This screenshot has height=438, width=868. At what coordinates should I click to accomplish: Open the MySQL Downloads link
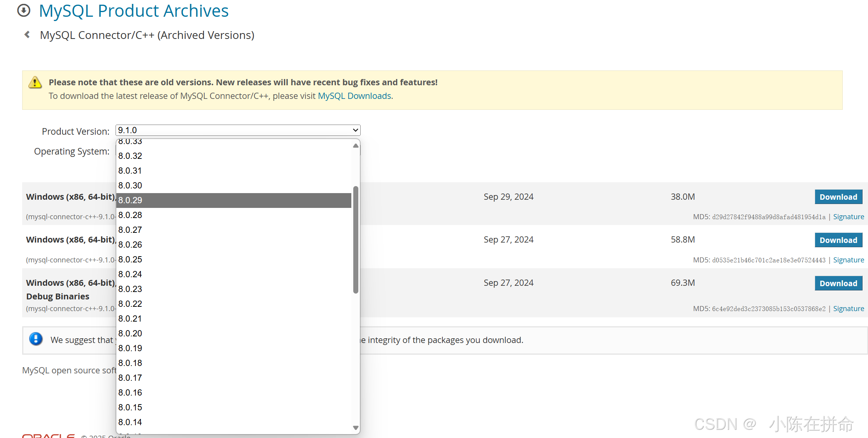[354, 96]
